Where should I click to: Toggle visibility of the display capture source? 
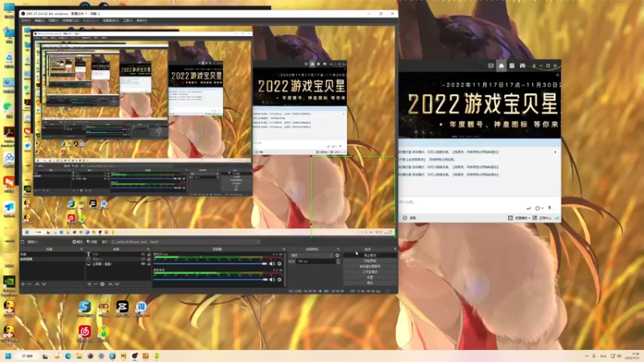(x=143, y=264)
